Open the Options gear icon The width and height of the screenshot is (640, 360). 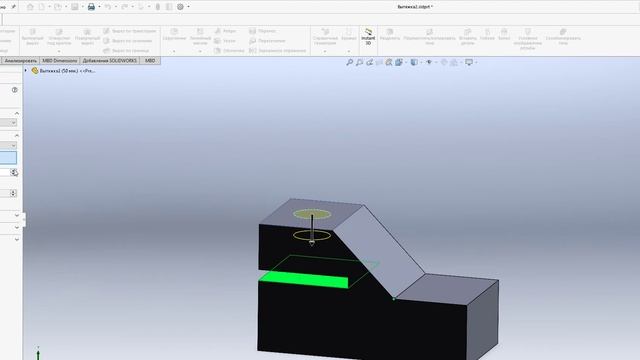tap(180, 7)
